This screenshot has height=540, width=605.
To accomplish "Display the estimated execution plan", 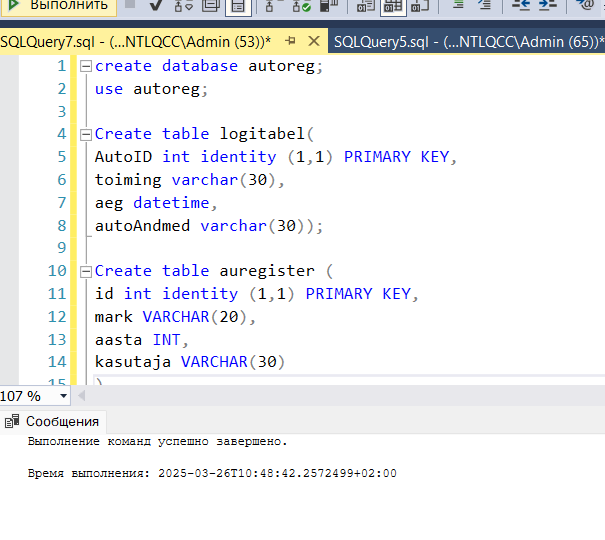I will (183, 6).
